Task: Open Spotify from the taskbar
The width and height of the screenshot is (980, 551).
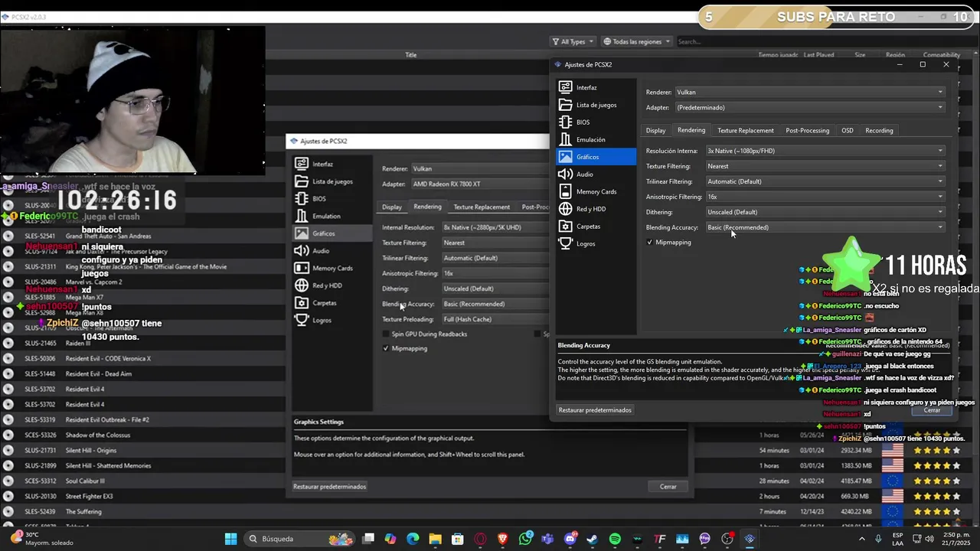Action: pos(615,539)
